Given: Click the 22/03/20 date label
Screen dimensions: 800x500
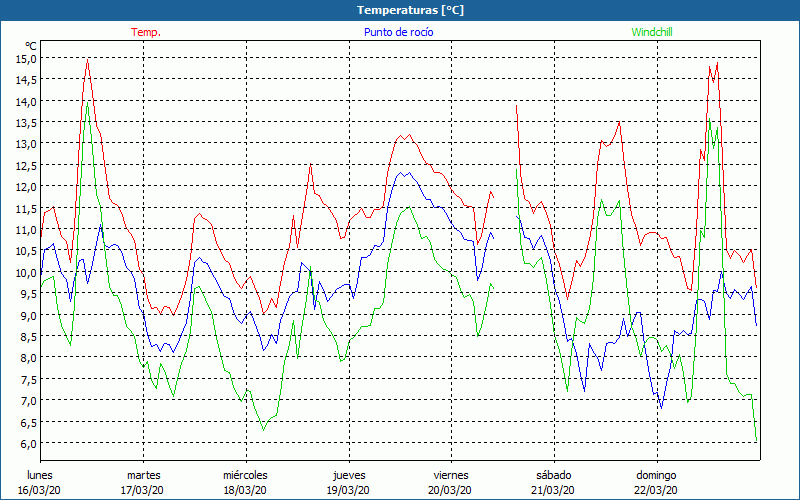Looking at the screenshot, I should pos(656,490).
